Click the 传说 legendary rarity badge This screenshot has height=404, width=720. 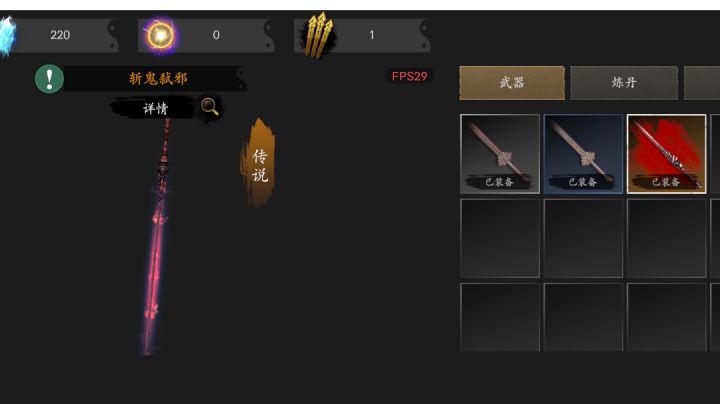click(x=259, y=164)
